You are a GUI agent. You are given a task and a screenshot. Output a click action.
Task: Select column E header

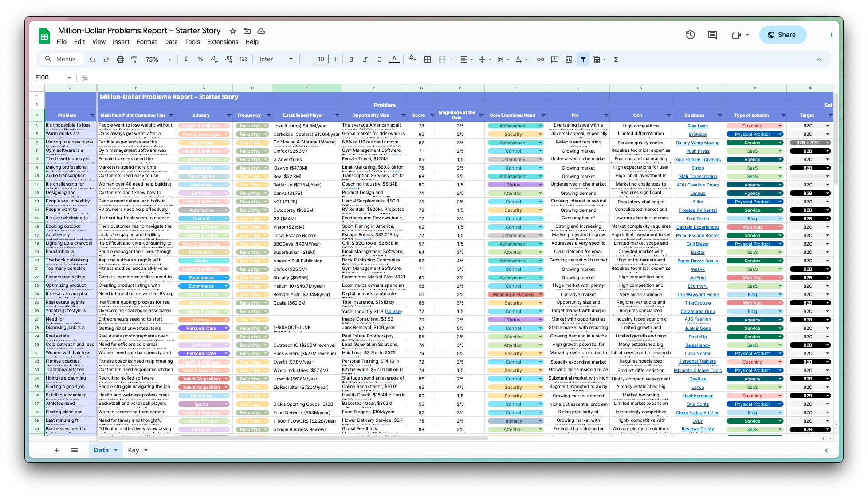[x=306, y=88]
